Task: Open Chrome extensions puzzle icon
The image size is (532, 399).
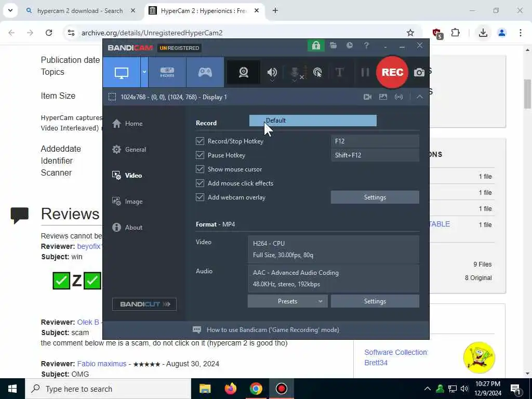Action: (455, 33)
